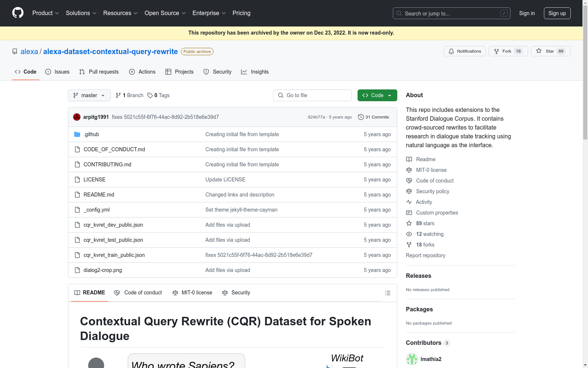588x368 pixels.
Task: Open CONTRIBUTING.md file
Action: pyautogui.click(x=107, y=164)
